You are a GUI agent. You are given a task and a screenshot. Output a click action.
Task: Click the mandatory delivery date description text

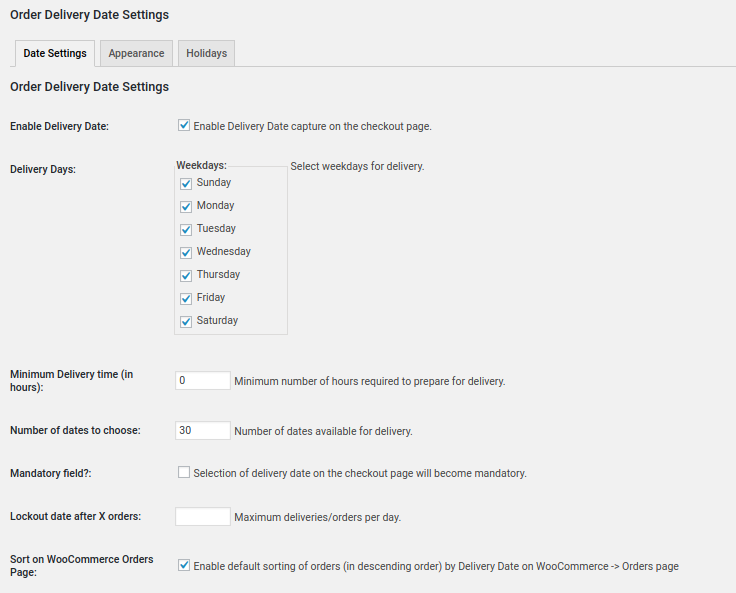point(360,474)
